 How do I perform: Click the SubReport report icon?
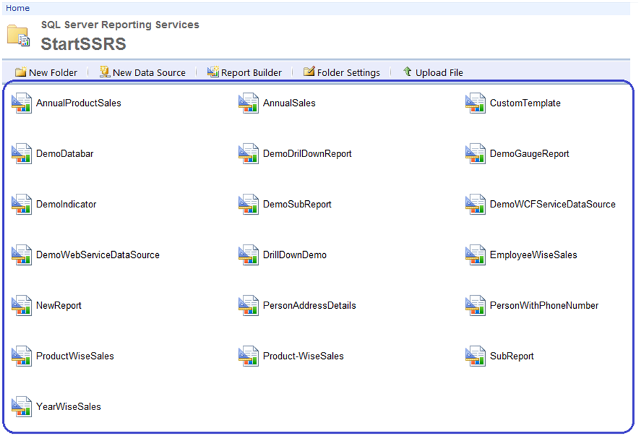coord(475,355)
